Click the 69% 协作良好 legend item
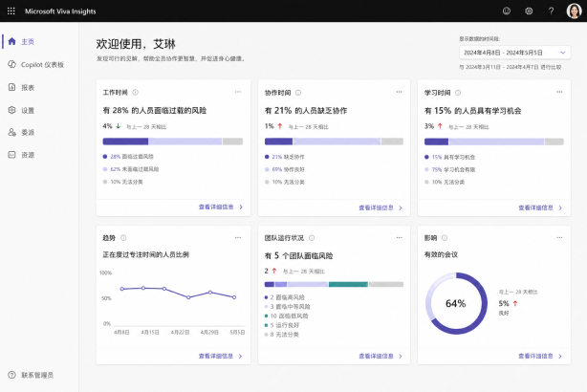This screenshot has height=392, width=587. [x=285, y=169]
